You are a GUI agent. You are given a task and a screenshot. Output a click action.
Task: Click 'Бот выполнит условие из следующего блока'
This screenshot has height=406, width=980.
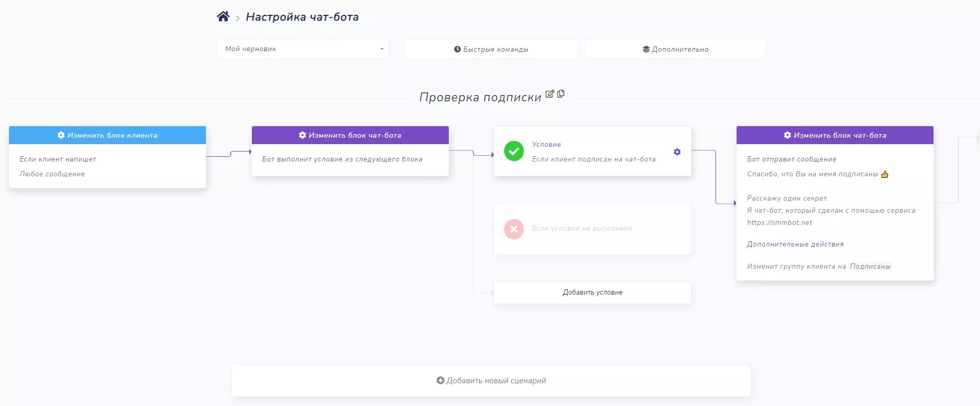[342, 159]
